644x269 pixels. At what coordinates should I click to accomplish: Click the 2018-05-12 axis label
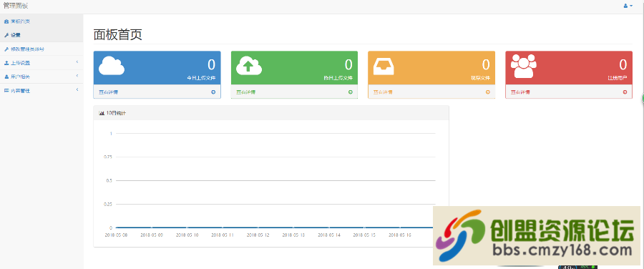coord(258,235)
